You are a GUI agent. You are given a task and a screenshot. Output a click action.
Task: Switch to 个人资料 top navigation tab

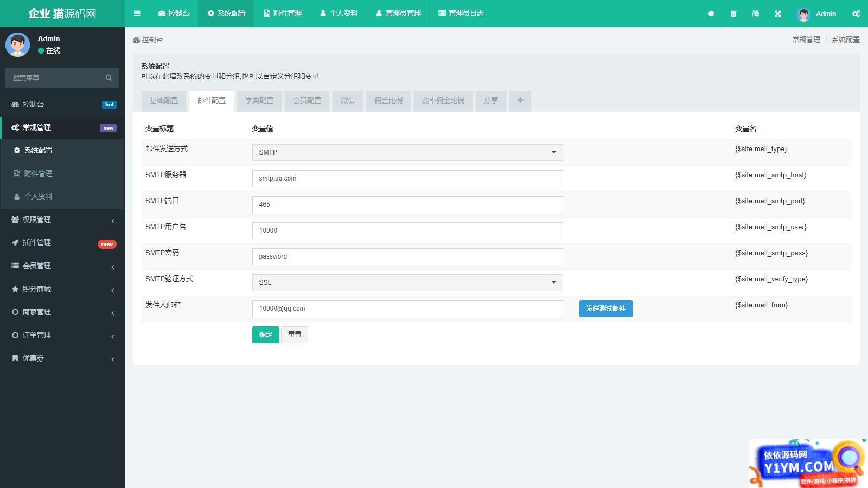point(339,14)
